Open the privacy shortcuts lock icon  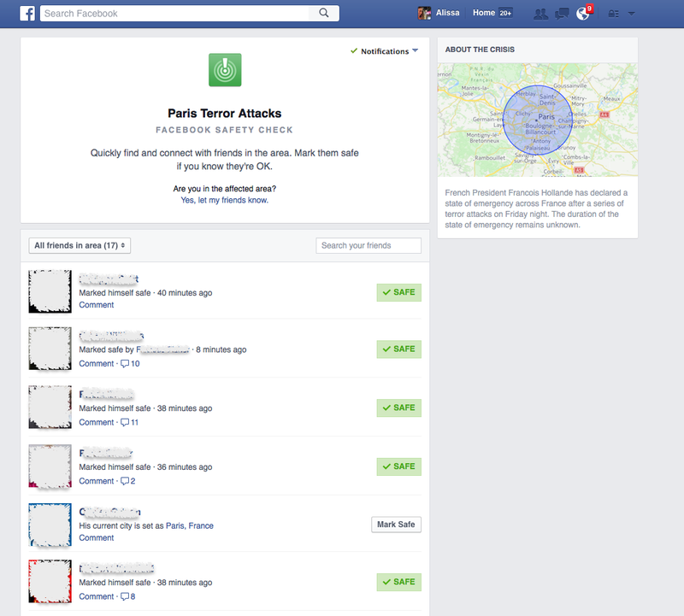tap(613, 14)
